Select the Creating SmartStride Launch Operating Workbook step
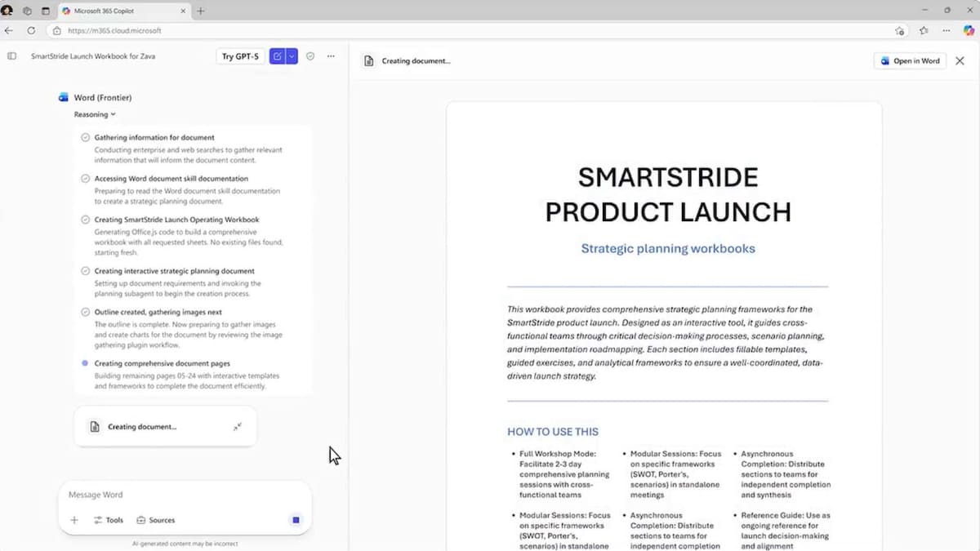Image resolution: width=980 pixels, height=551 pixels. (176, 220)
